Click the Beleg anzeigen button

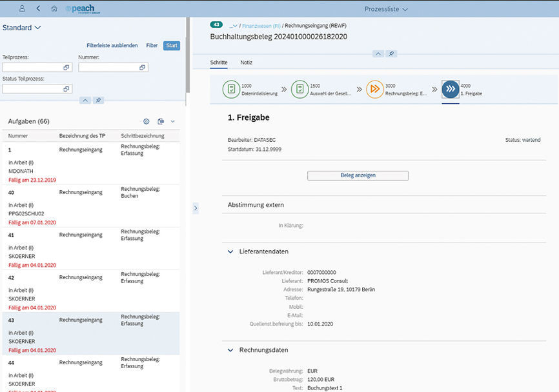[x=358, y=175]
